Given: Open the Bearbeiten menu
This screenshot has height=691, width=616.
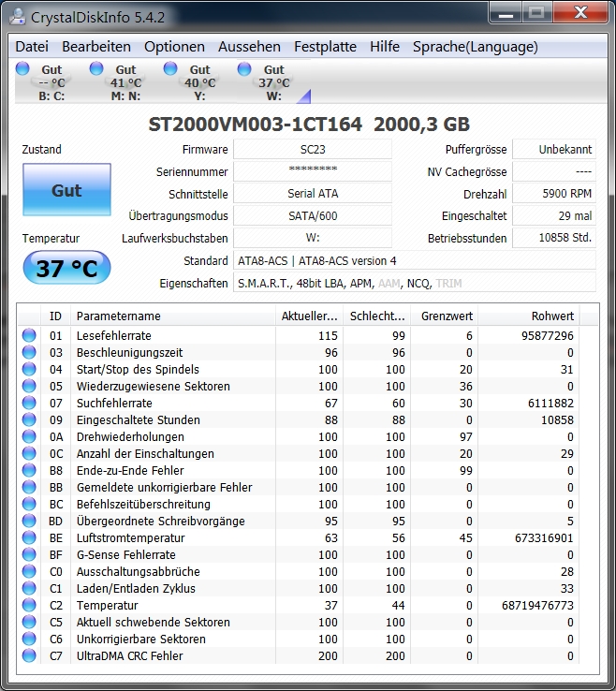Looking at the screenshot, I should pyautogui.click(x=96, y=47).
